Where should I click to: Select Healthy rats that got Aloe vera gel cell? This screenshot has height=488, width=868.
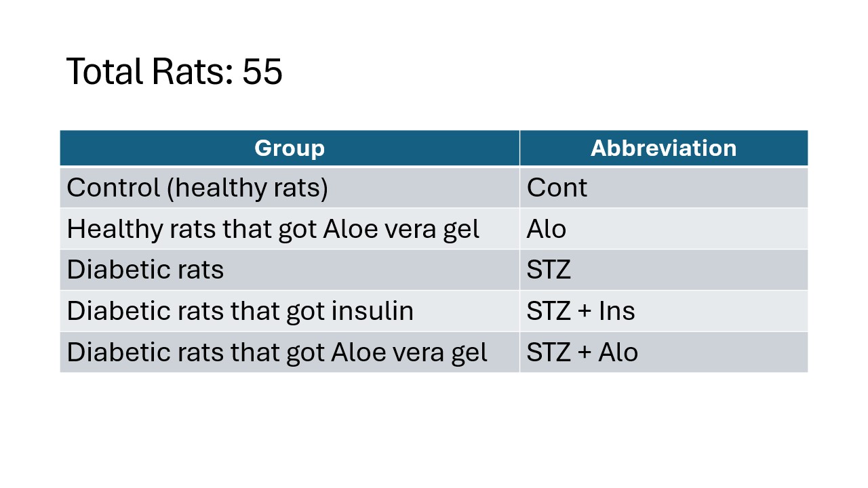(290, 228)
